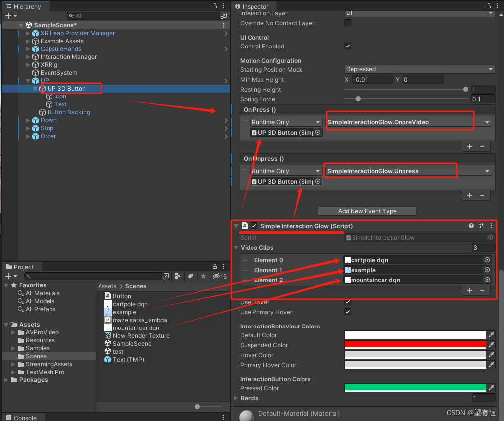Open Simple Interaction Glow component menu
The height and width of the screenshot is (421, 504).
click(491, 226)
